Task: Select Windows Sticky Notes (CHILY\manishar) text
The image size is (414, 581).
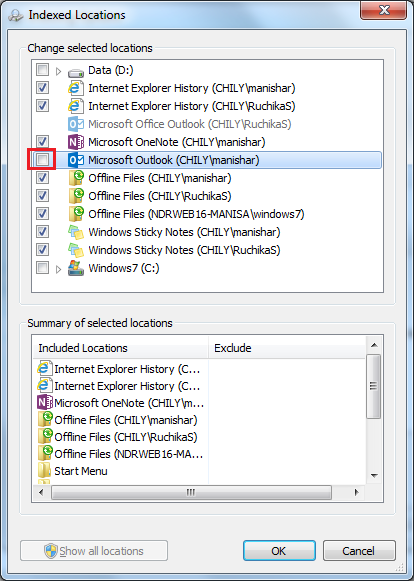Action: point(184,232)
